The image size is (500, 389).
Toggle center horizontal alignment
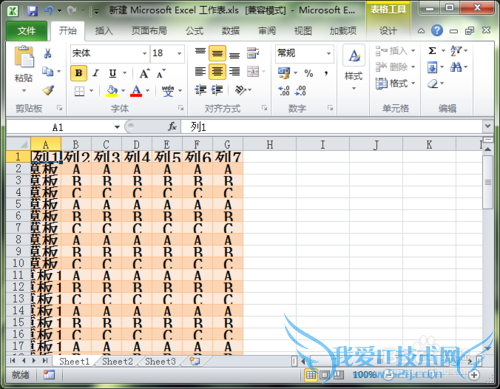pyautogui.click(x=217, y=71)
